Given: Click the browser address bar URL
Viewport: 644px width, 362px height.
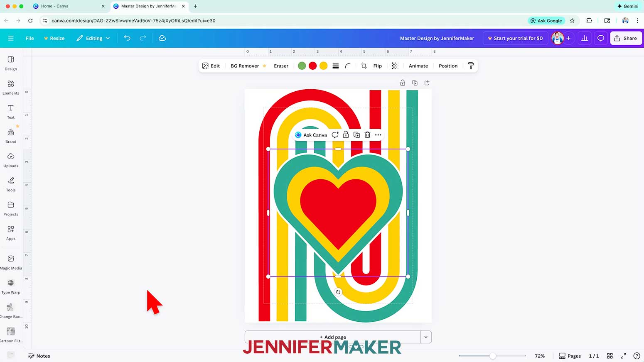Looking at the screenshot, I should point(133,20).
